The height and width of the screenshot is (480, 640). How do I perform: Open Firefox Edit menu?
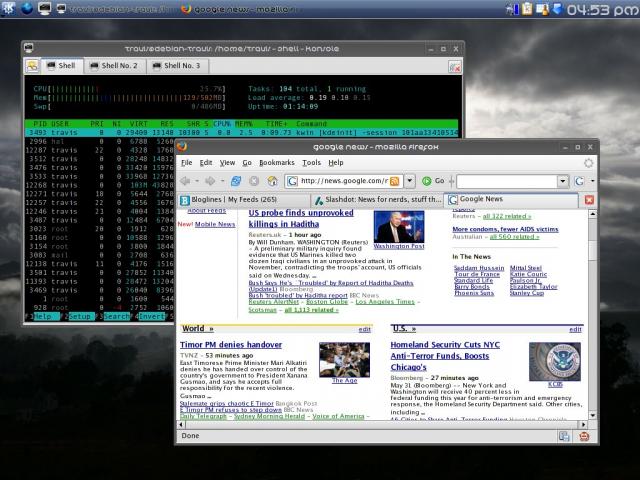206,162
